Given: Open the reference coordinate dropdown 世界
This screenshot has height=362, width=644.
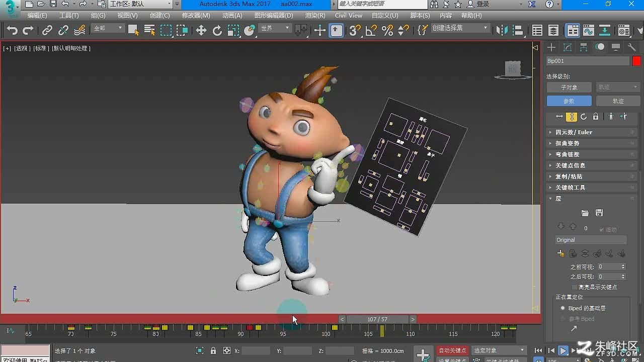Looking at the screenshot, I should [x=275, y=29].
